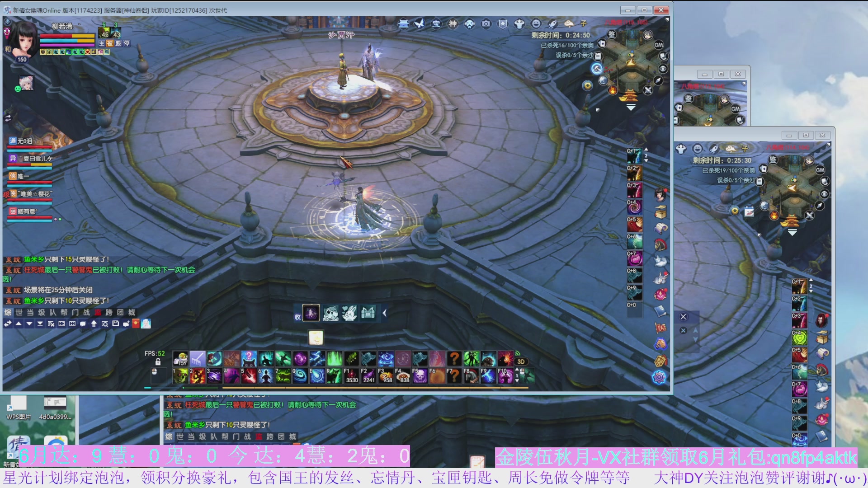
Task: Toggle the 停 stop button near portrait
Action: [127, 43]
